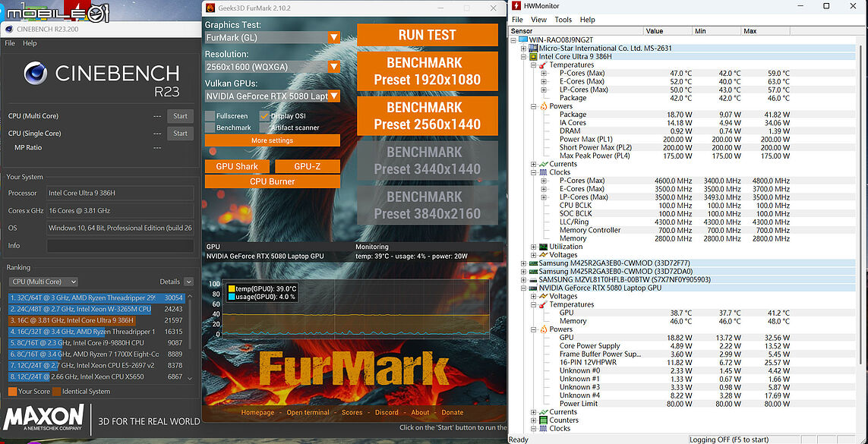Click the green graph icon of the CPU Currents node

(543, 164)
